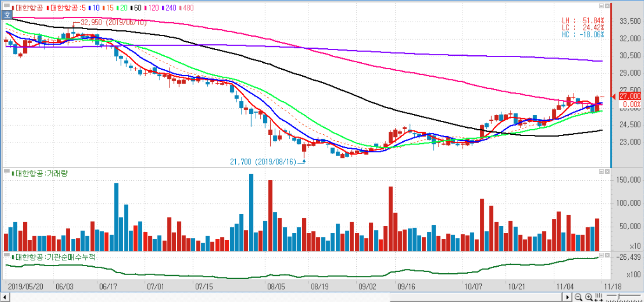Click the LC : 24.42% text

[x=583, y=27]
